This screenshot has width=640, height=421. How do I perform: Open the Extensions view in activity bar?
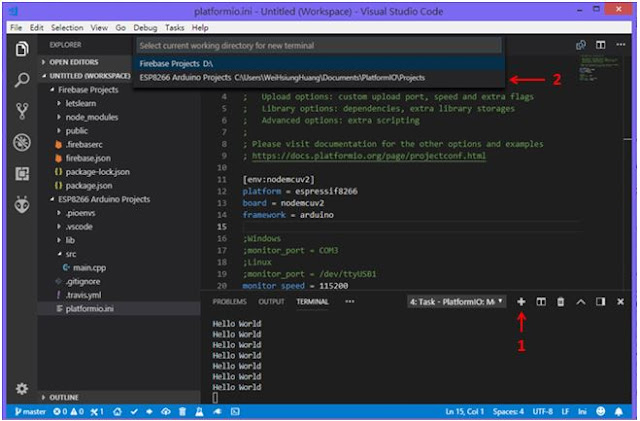(x=22, y=174)
